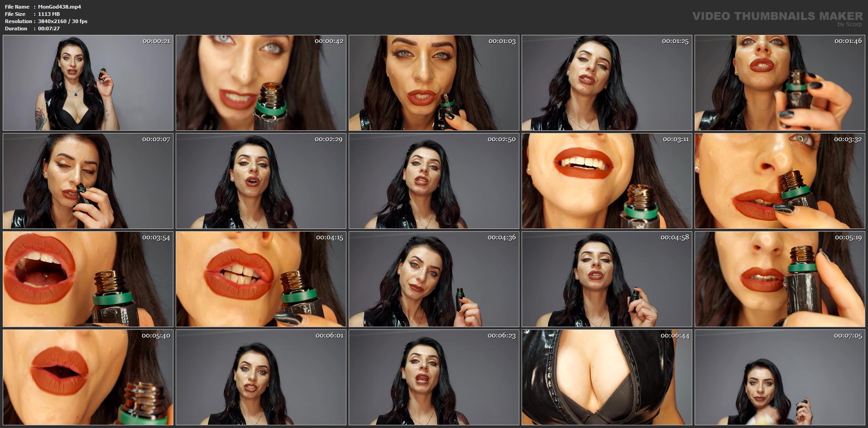Open the thumbnail at 00:01:46
Image resolution: width=868 pixels, height=428 pixels.
tap(780, 83)
